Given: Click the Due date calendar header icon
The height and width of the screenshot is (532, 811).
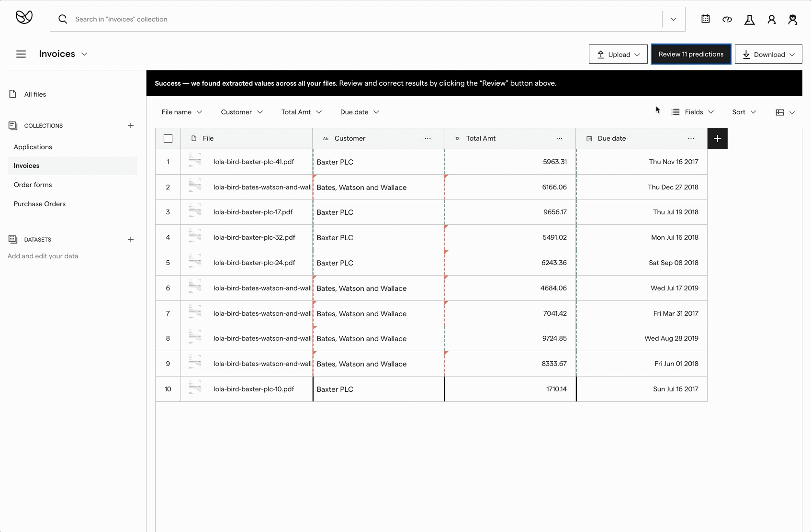Looking at the screenshot, I should [589, 139].
